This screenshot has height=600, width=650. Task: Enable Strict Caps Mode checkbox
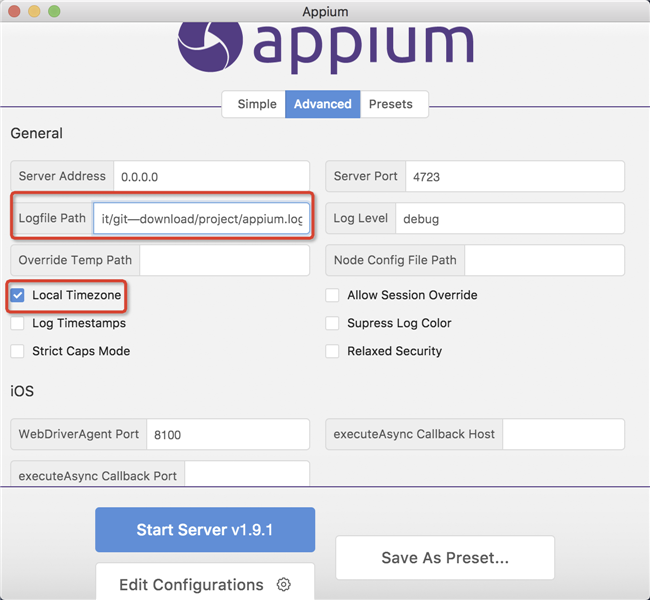17,351
